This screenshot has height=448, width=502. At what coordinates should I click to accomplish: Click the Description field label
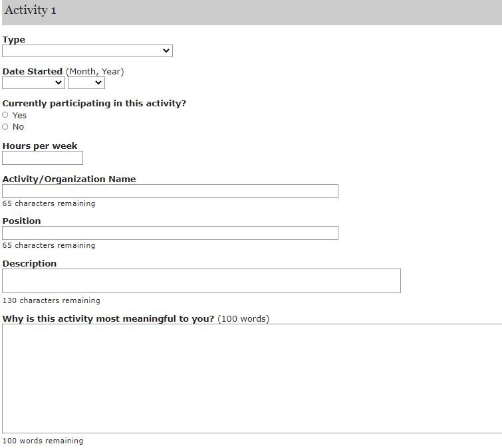click(x=30, y=264)
